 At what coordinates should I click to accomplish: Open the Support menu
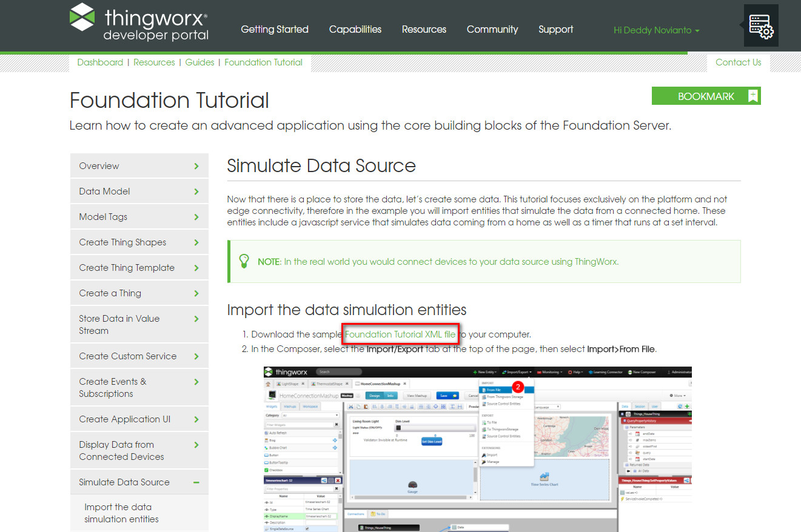click(556, 29)
